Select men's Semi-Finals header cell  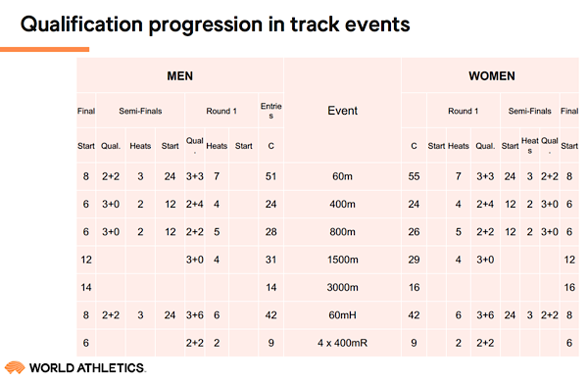coord(140,111)
